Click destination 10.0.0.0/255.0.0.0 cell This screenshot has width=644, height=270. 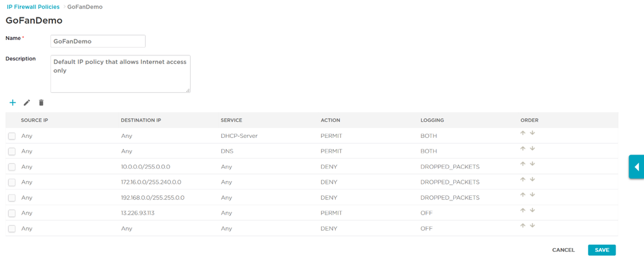pyautogui.click(x=146, y=167)
